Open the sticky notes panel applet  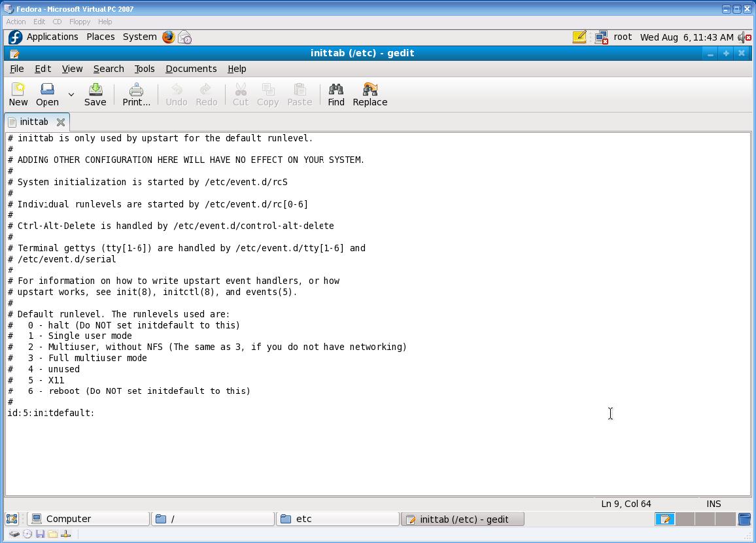[579, 37]
